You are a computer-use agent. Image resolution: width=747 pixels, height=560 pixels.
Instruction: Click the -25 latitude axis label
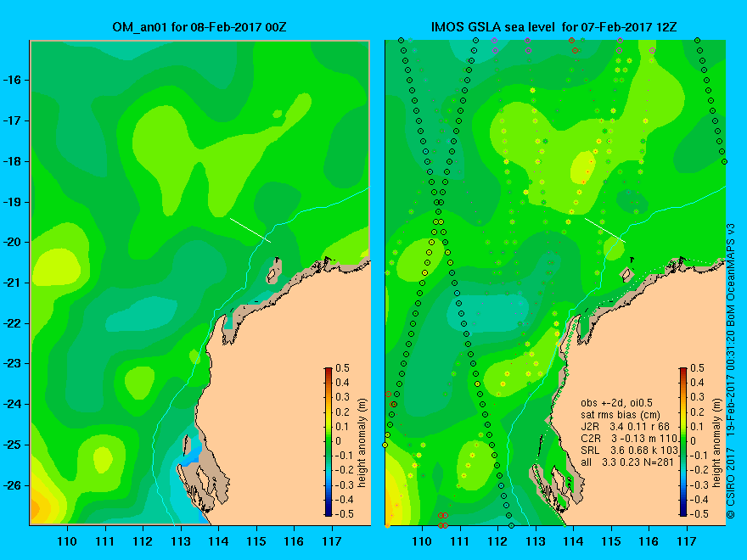pos(11,445)
